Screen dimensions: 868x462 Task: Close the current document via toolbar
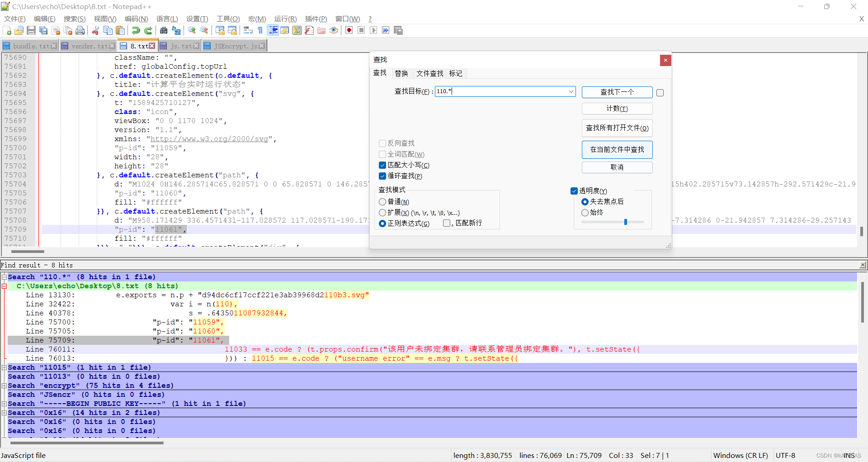(56, 30)
